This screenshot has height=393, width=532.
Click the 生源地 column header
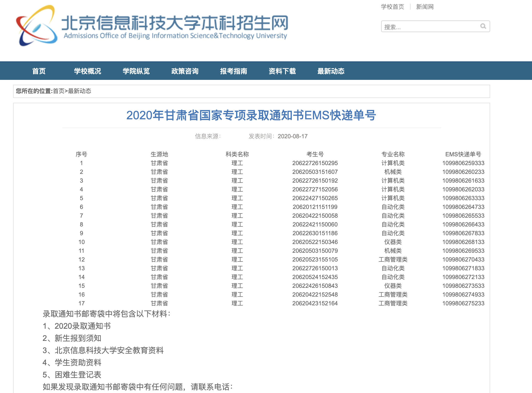click(159, 154)
